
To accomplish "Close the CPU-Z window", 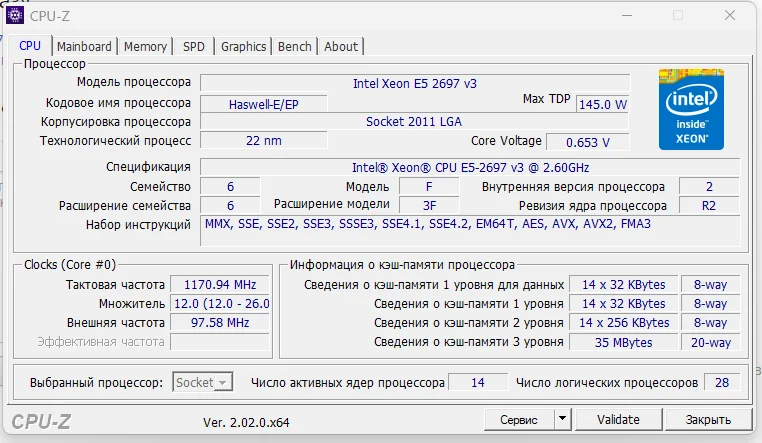I will [729, 16].
